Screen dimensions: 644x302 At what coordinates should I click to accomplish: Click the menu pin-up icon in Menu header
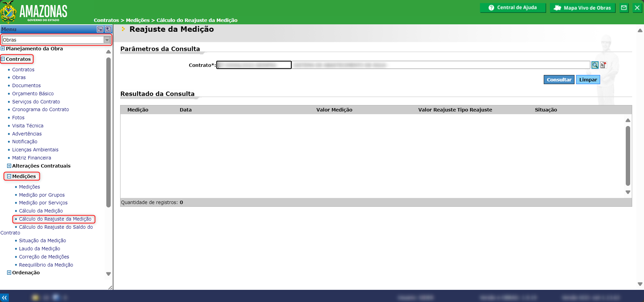click(108, 29)
